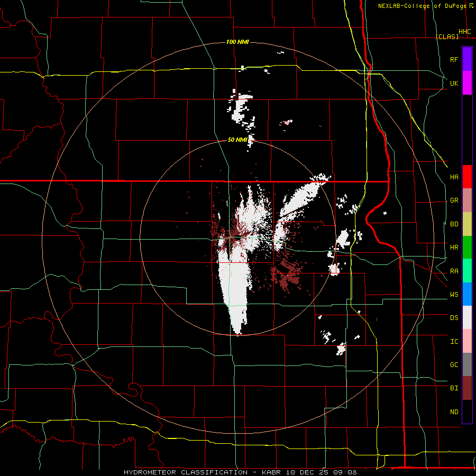
Task: Click the WS wet snow blue swatch
Action: (467, 294)
